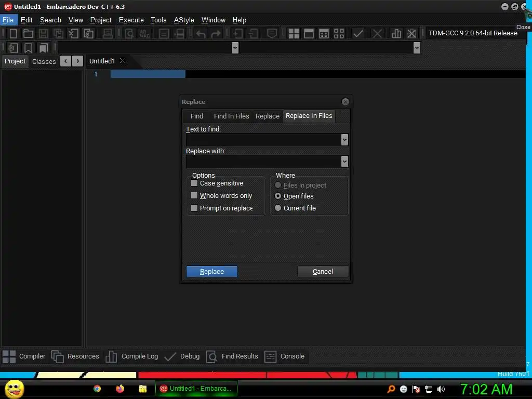
Task: Click the volume speaker tray icon
Action: (441, 389)
